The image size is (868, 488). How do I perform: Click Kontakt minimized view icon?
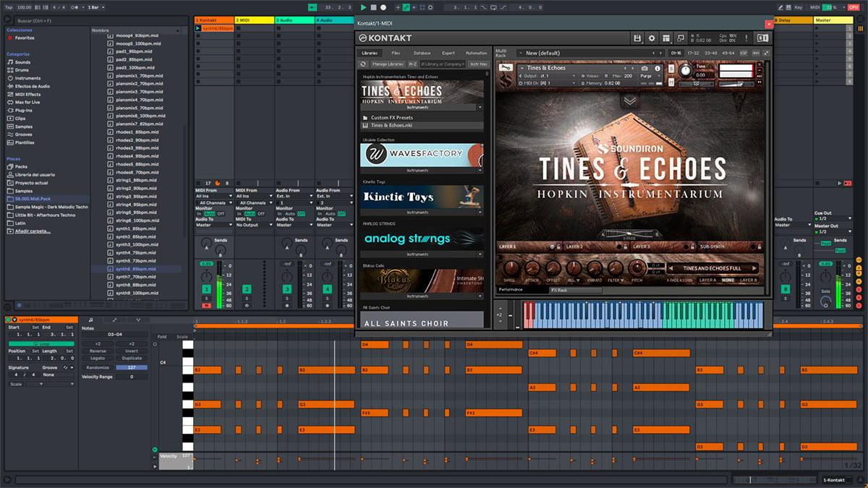click(x=680, y=38)
